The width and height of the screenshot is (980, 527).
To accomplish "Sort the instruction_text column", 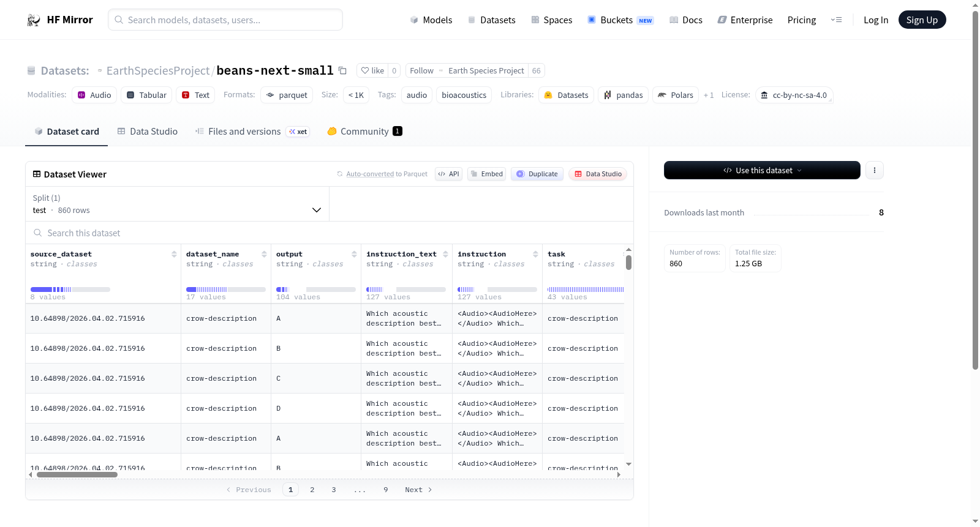I will click(445, 254).
